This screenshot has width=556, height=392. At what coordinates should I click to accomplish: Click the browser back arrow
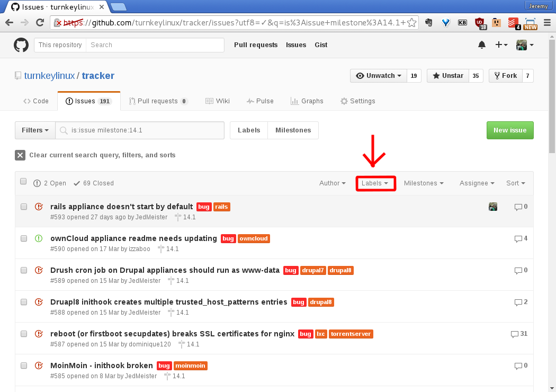click(x=9, y=23)
